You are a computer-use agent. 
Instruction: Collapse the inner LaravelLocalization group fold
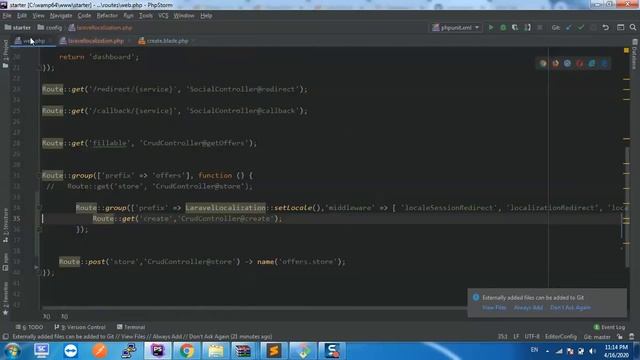(40, 208)
